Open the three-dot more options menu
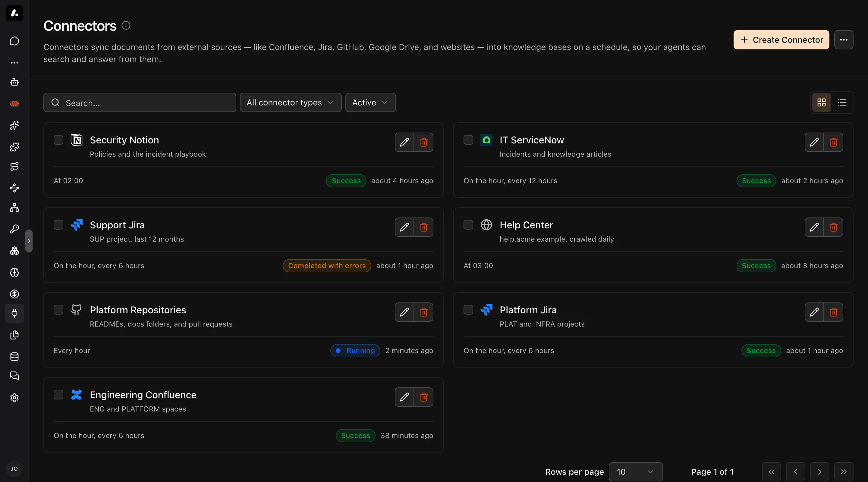Image resolution: width=868 pixels, height=482 pixels. [844, 40]
